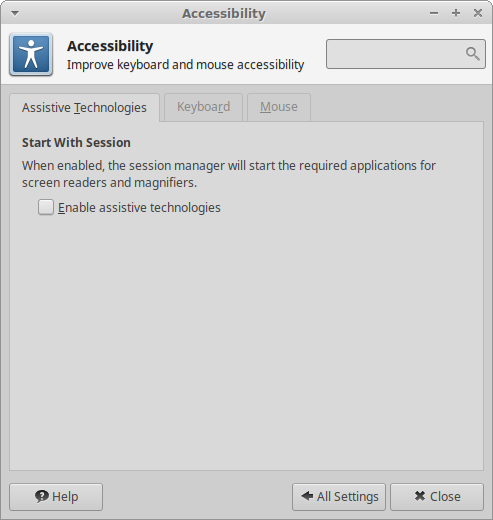Maximize window with the plus icon
Image resolution: width=493 pixels, height=520 pixels.
tap(456, 13)
